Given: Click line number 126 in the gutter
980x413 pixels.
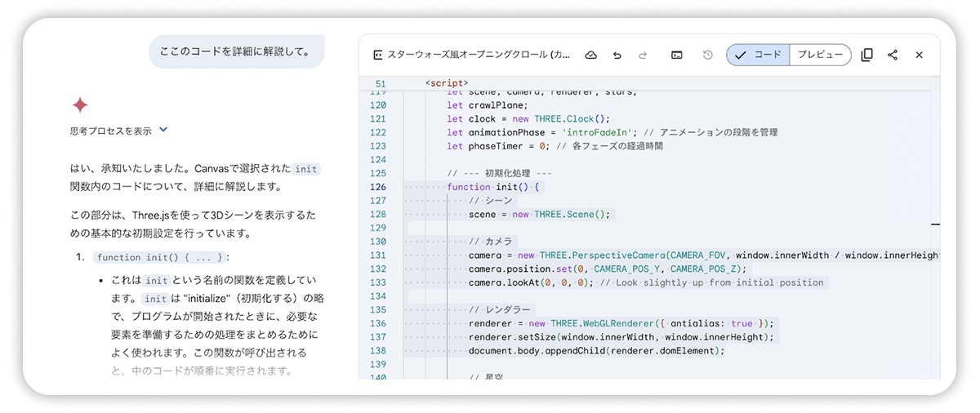Looking at the screenshot, I should (377, 187).
